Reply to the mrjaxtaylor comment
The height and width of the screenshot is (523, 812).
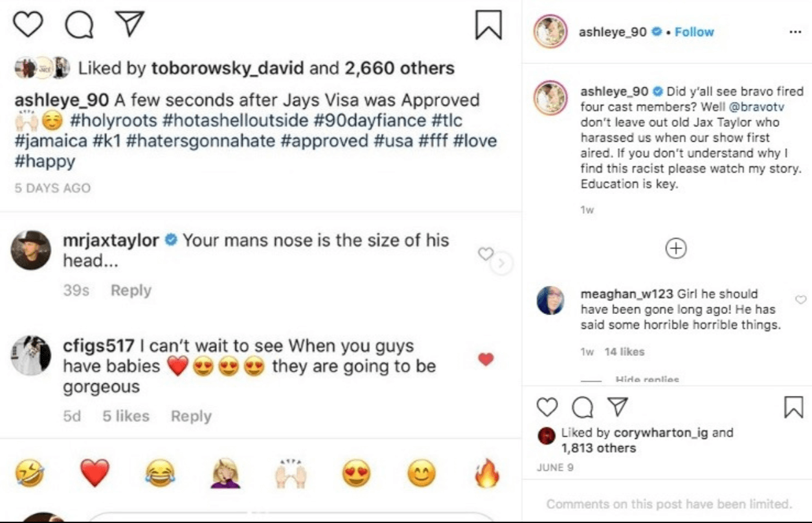point(131,291)
